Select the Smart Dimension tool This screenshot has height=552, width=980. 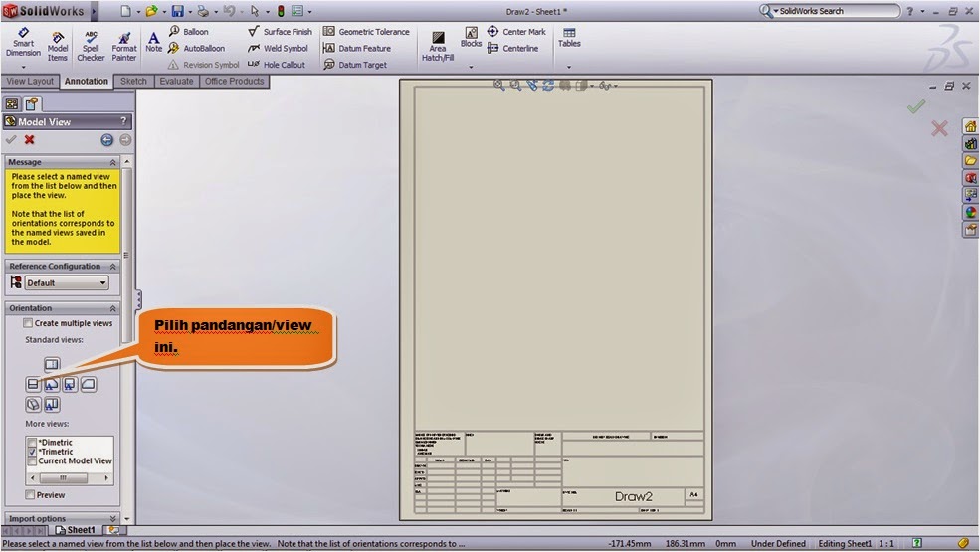point(23,43)
